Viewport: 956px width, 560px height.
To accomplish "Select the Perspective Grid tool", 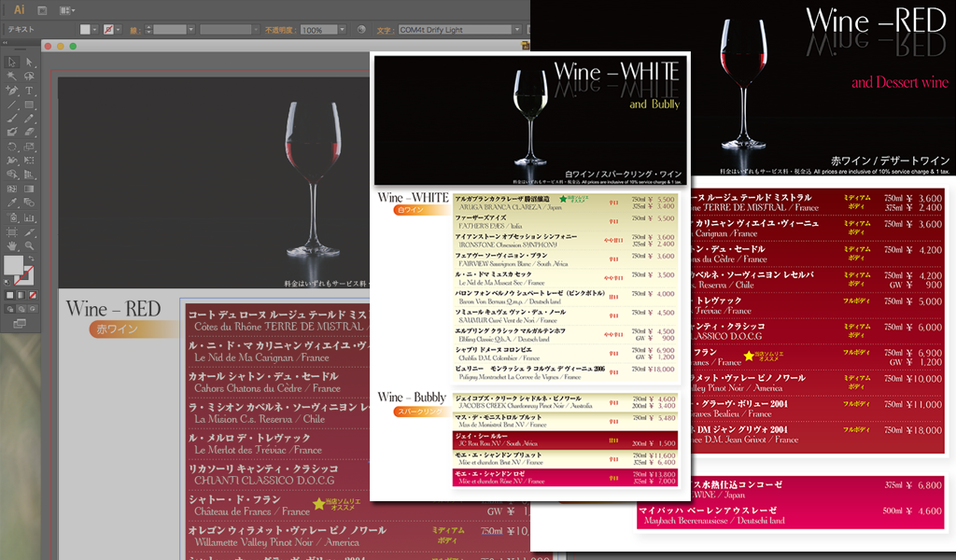I will coord(29,175).
